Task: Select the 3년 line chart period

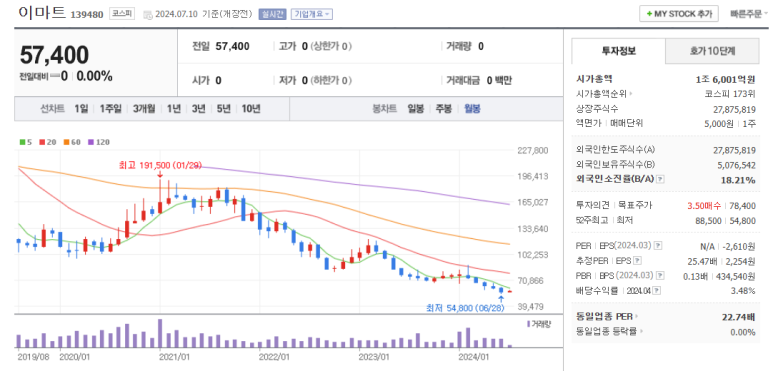Action: tap(198, 109)
